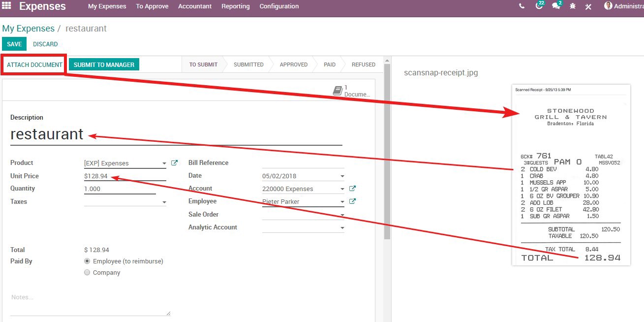644x322 pixels.
Task: Select Company as paid by option
Action: click(x=87, y=273)
